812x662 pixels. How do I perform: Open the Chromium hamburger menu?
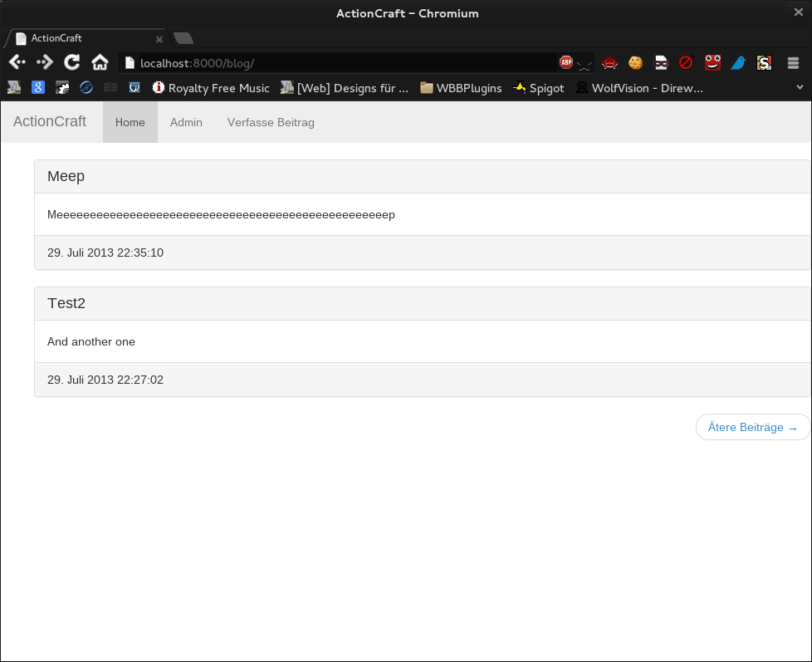793,62
